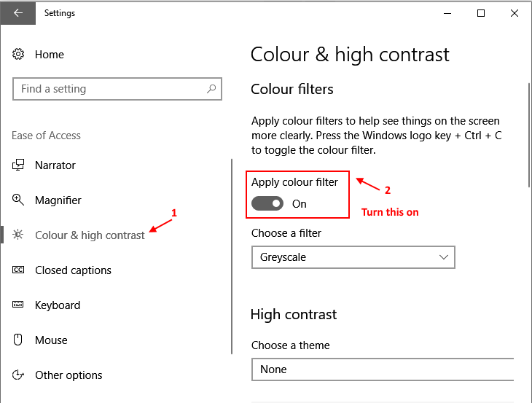Open the Choose a theme None dropdown

(x=383, y=369)
